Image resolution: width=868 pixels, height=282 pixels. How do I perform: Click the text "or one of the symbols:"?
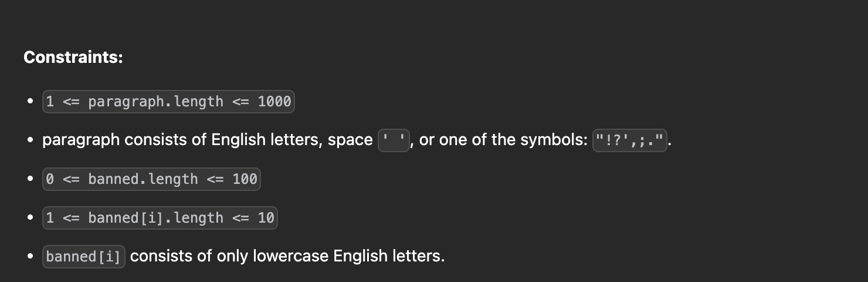(x=503, y=140)
